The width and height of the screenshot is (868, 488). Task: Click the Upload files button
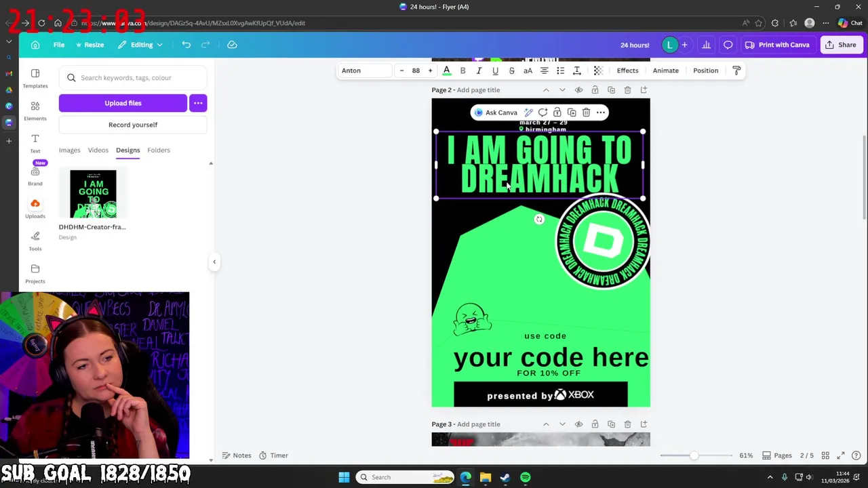point(123,103)
